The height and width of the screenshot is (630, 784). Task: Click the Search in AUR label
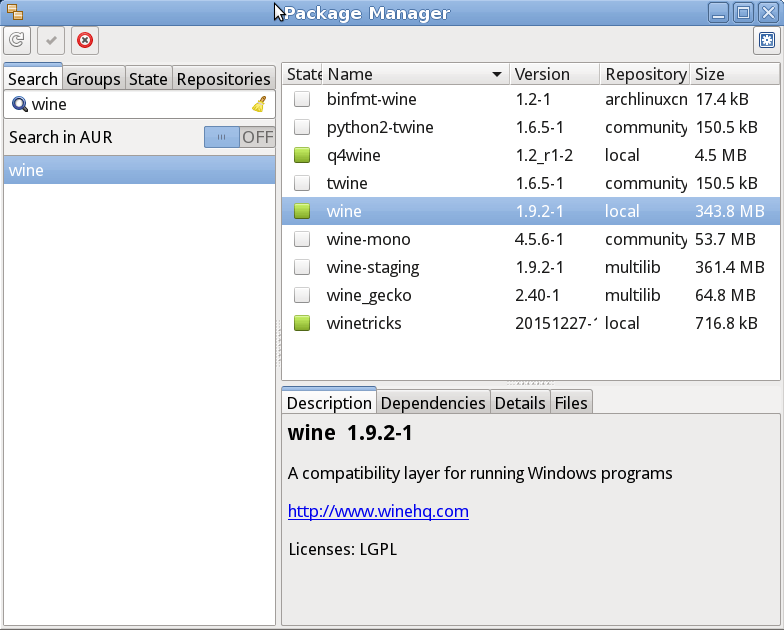pyautogui.click(x=60, y=136)
